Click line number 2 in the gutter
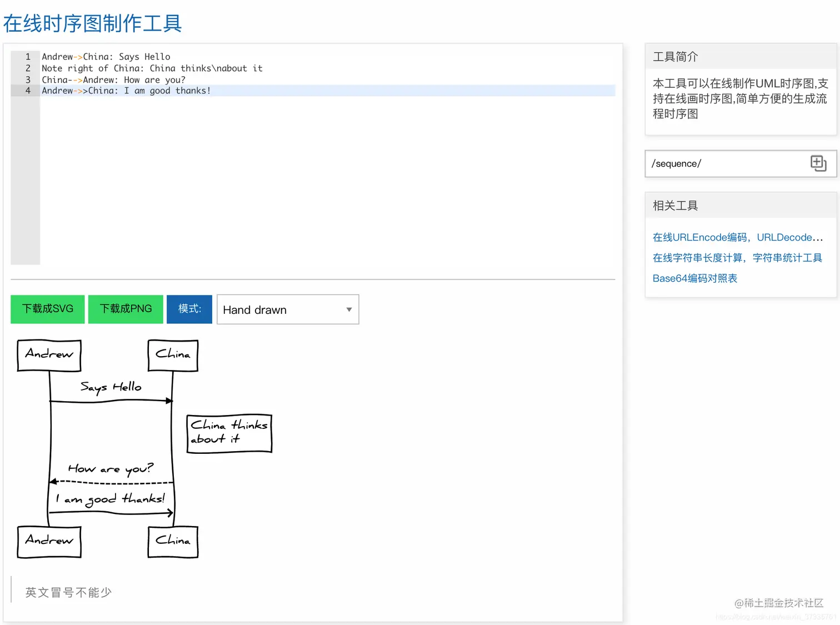Viewport: 840px width, 625px height. [27, 68]
